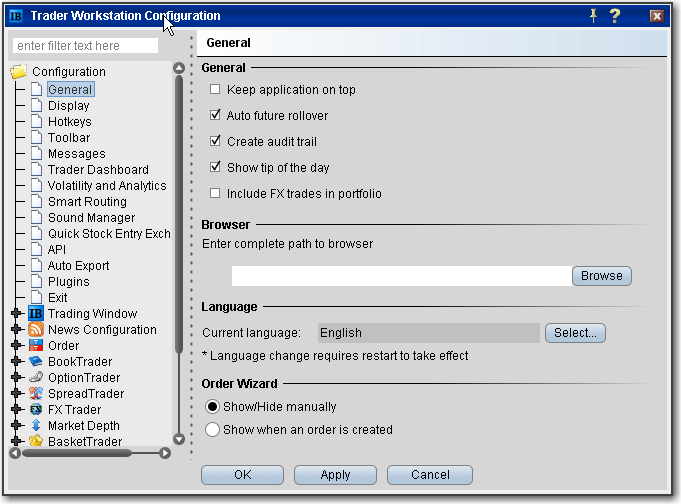Close the Trader Workstation Configuration window
Image resolution: width=681 pixels, height=504 pixels.
click(657, 16)
